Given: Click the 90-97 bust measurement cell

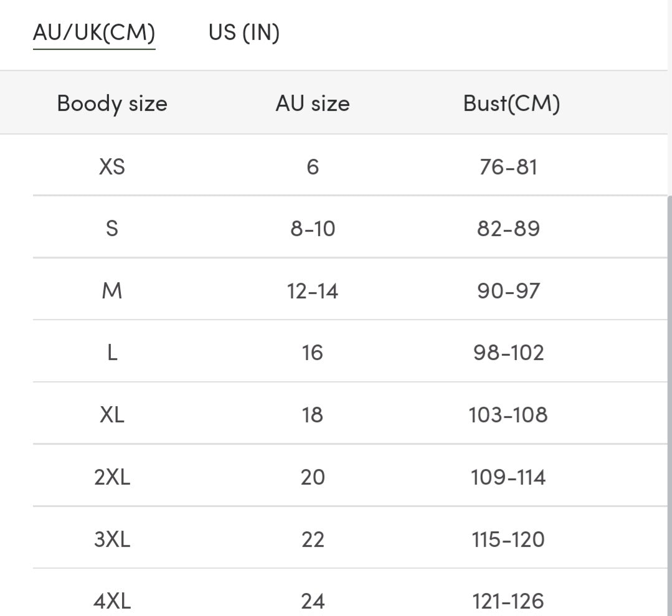Looking at the screenshot, I should click(508, 291).
